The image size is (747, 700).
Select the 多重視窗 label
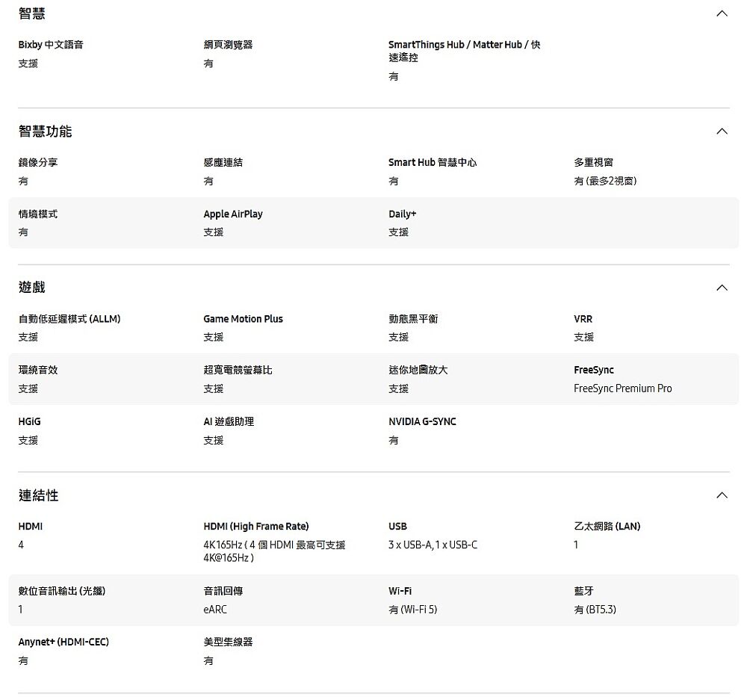tap(594, 162)
